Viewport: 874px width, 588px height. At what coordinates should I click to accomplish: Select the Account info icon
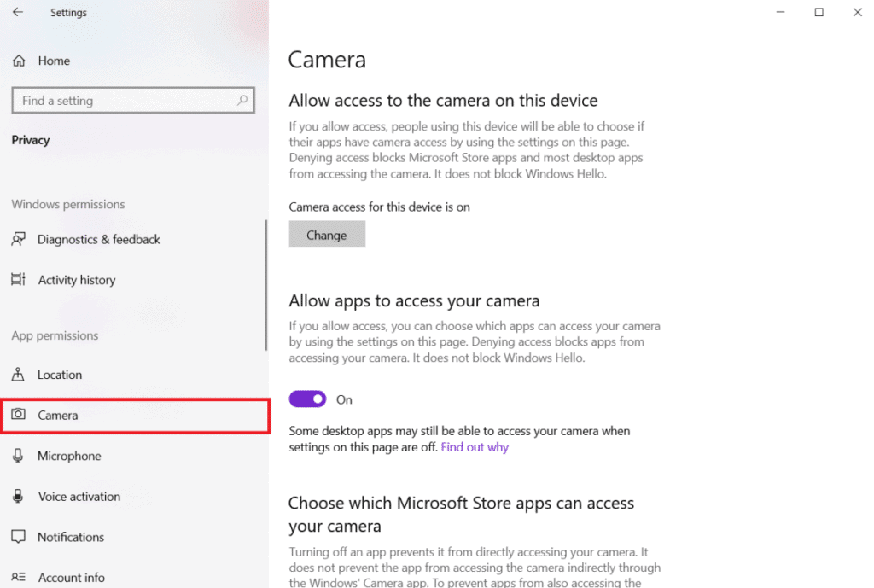tap(18, 577)
